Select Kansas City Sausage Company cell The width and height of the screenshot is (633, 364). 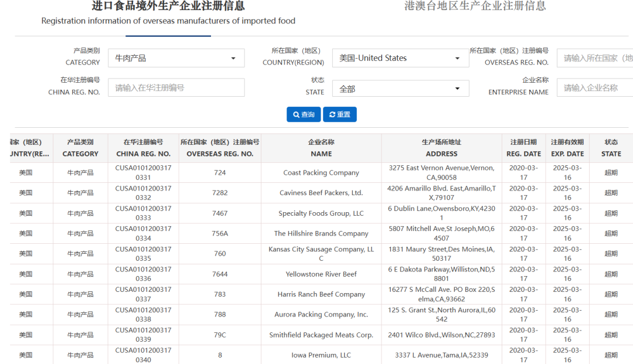321,254
